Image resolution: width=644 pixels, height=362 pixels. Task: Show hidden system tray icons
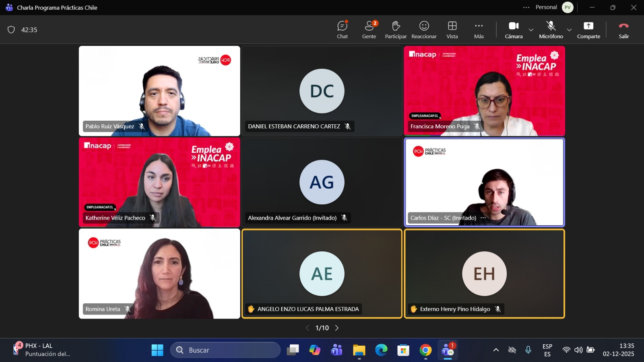496,350
